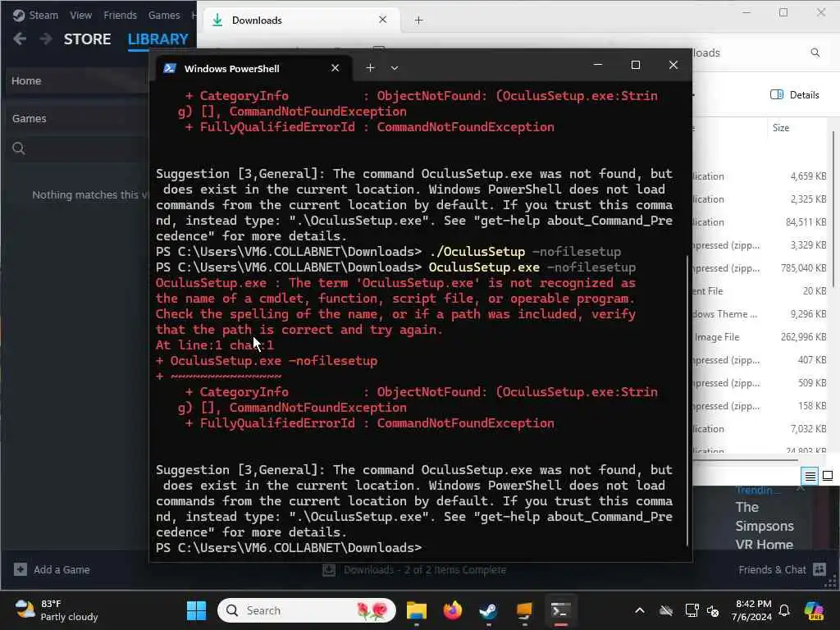Viewport: 840px width, 630px height.
Task: Click the Steam library search icon
Action: point(19,148)
